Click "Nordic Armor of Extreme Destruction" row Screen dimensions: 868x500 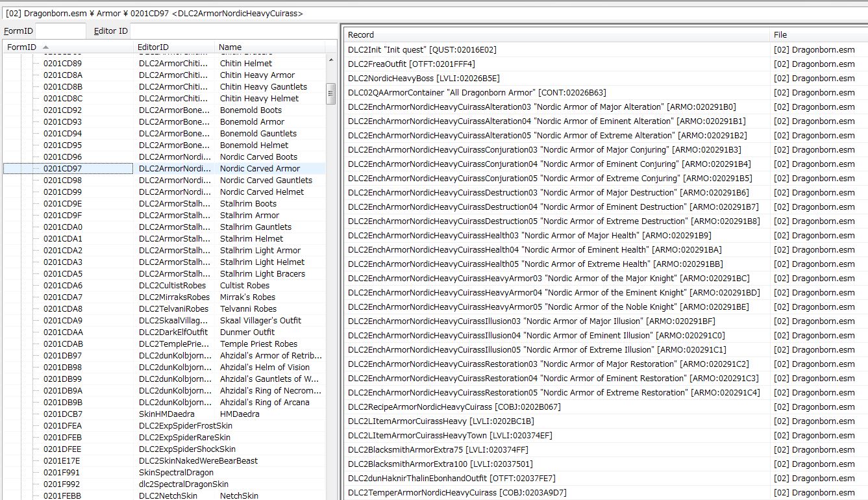pyautogui.click(x=606, y=221)
